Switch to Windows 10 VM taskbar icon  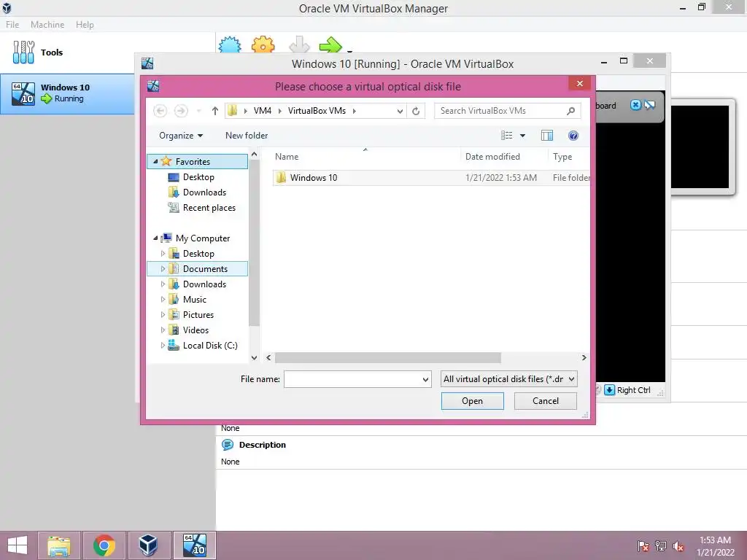[194, 545]
